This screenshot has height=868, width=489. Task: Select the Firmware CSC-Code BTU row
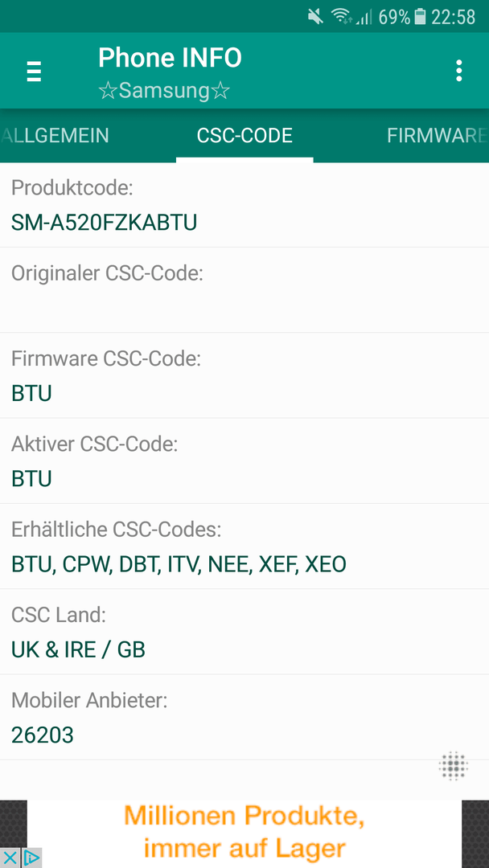pos(244,375)
